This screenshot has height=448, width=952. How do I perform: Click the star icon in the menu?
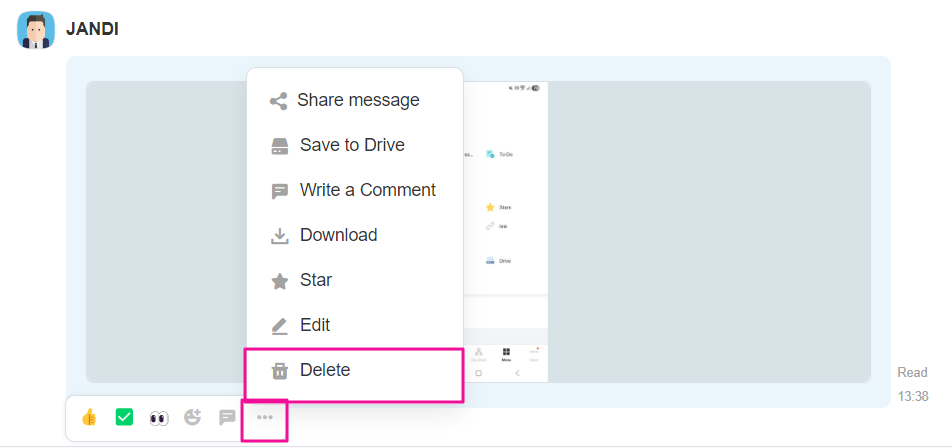coord(280,281)
